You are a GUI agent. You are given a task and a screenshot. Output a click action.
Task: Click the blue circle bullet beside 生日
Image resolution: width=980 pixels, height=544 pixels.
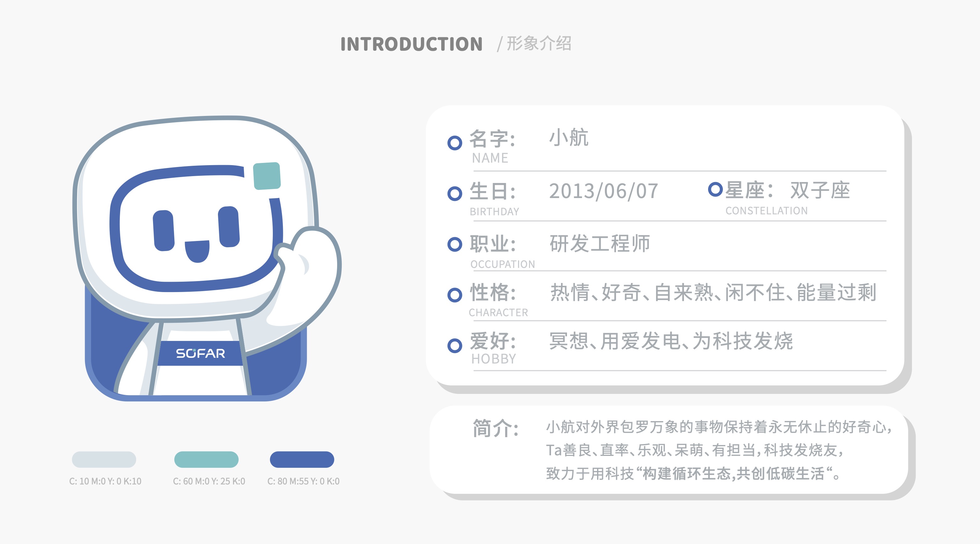tap(455, 193)
